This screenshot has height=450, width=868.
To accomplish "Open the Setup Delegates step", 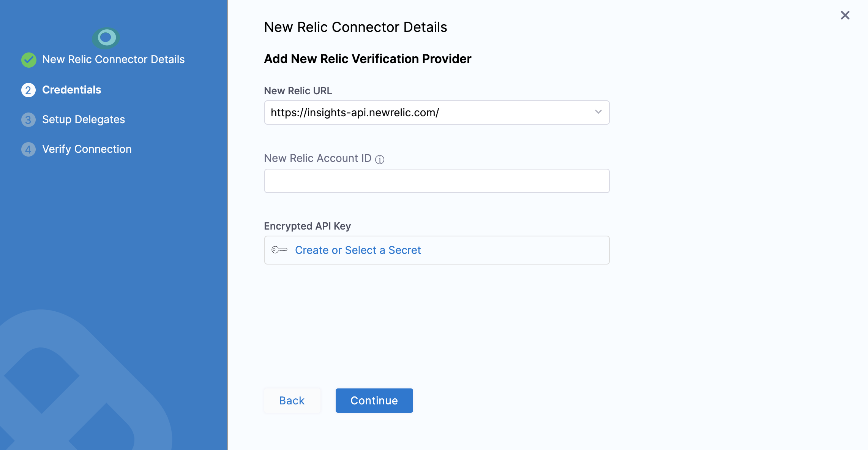I will coord(83,120).
